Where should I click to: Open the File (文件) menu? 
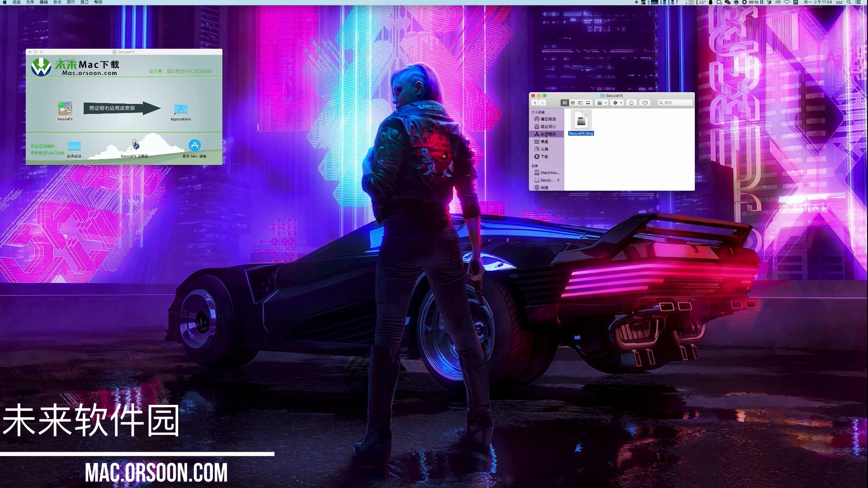30,2
